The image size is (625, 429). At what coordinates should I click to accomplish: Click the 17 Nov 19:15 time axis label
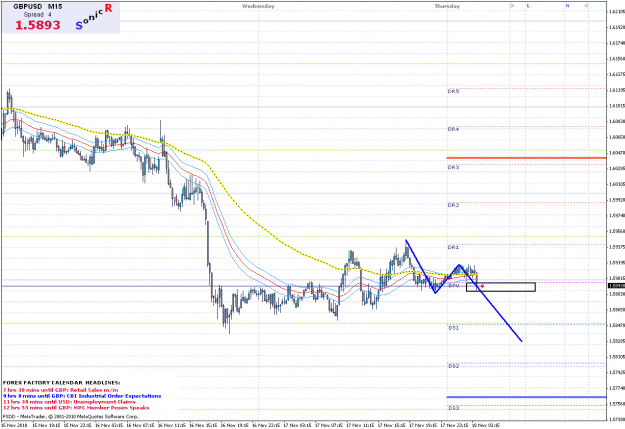click(423, 425)
